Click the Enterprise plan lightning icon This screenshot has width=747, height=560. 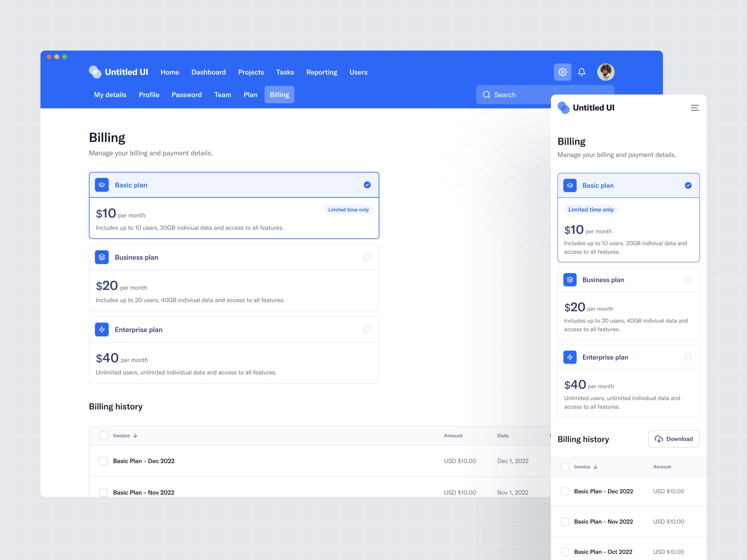pos(102,329)
